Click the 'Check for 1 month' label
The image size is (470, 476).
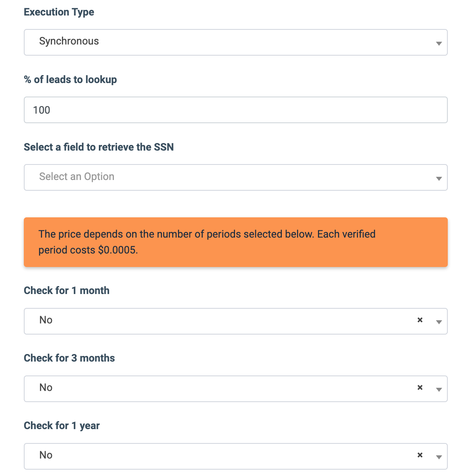coord(66,290)
